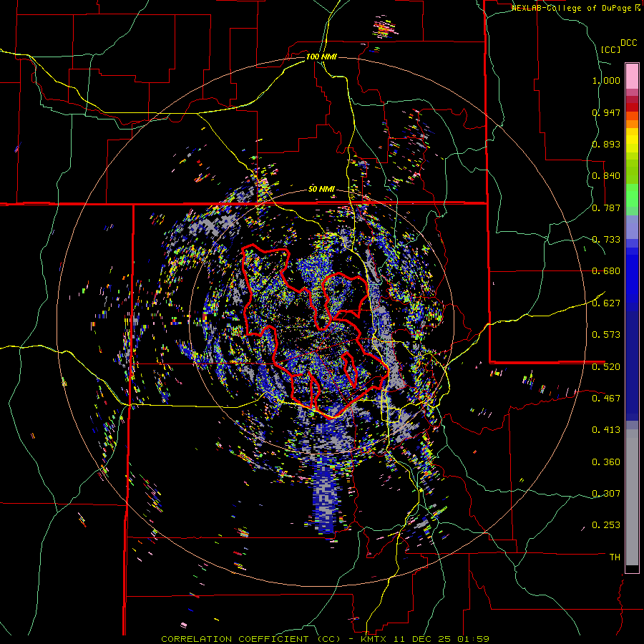Click the CORRELATION COEFFICIENT (CC) caption text

(251, 639)
